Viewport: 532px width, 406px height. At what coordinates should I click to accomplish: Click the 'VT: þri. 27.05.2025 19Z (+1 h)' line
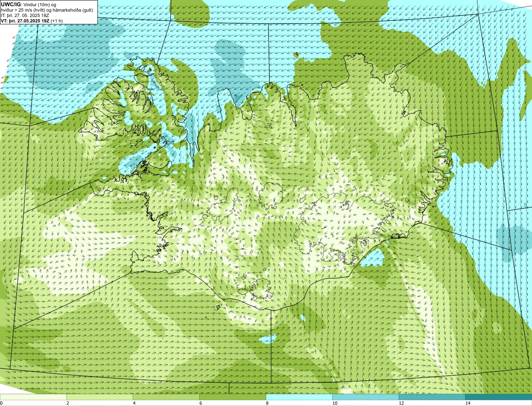[32, 20]
